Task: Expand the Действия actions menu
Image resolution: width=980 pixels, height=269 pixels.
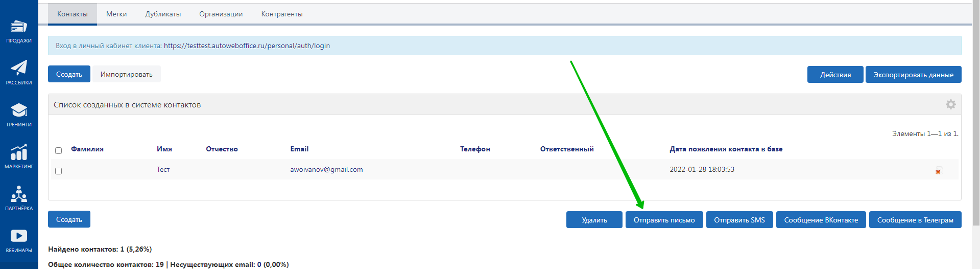Action: pyautogui.click(x=835, y=75)
